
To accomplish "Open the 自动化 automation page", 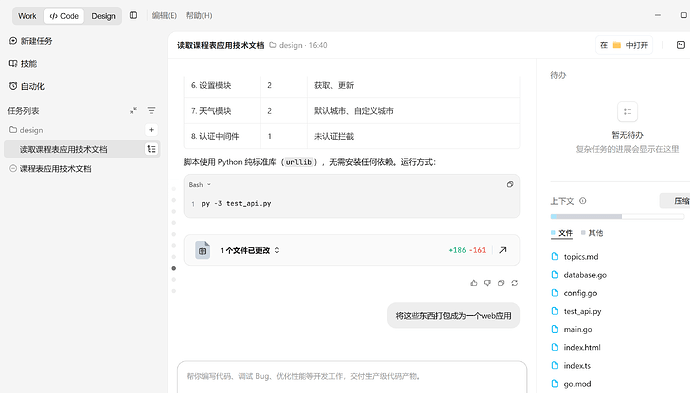I will [x=27, y=86].
